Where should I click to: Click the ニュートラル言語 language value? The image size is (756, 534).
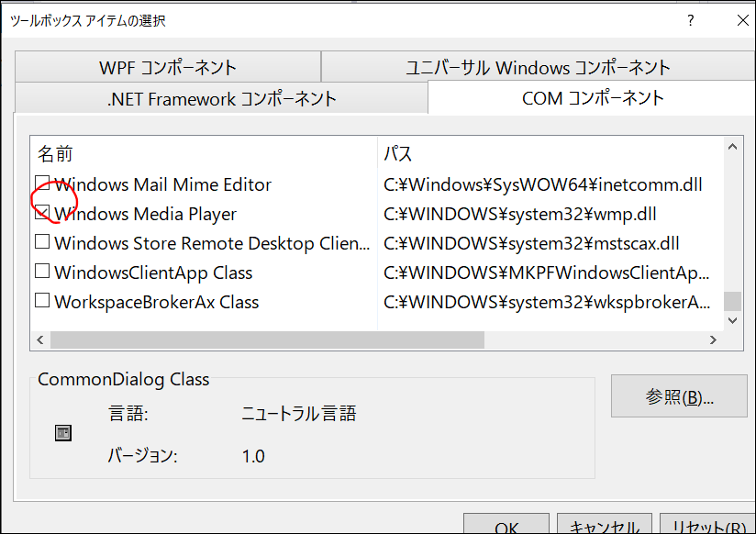tap(299, 414)
